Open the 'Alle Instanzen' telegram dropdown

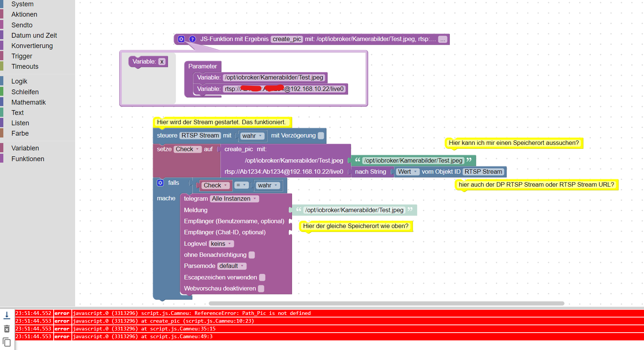tap(234, 199)
